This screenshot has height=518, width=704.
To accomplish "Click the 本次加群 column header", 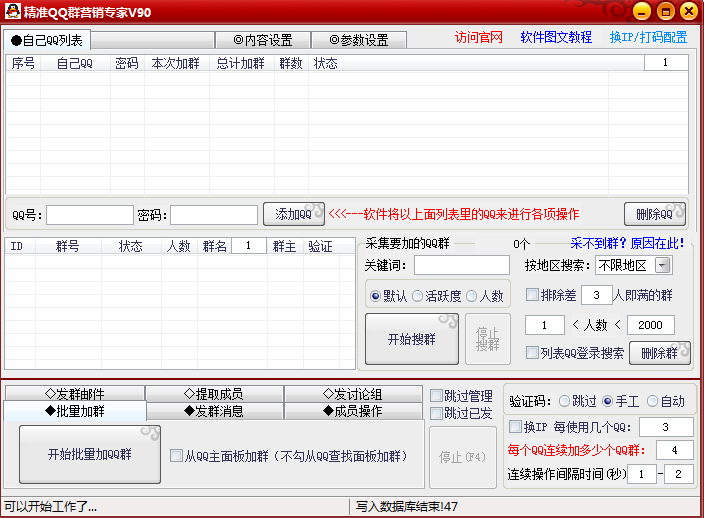I will [x=176, y=63].
